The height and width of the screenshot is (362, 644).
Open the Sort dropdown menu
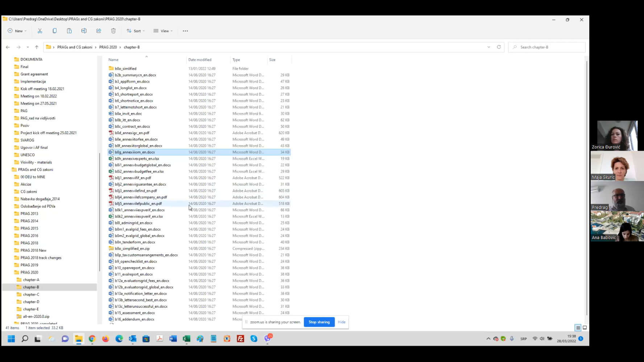pos(136,31)
